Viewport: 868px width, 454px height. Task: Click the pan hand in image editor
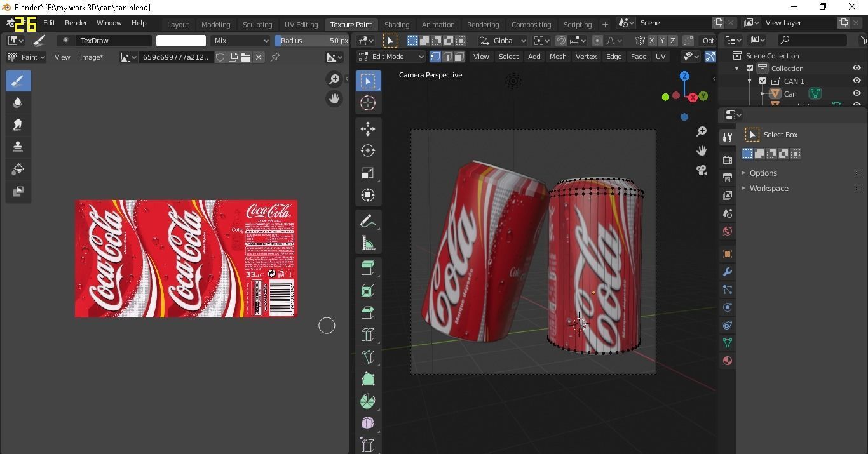point(334,99)
